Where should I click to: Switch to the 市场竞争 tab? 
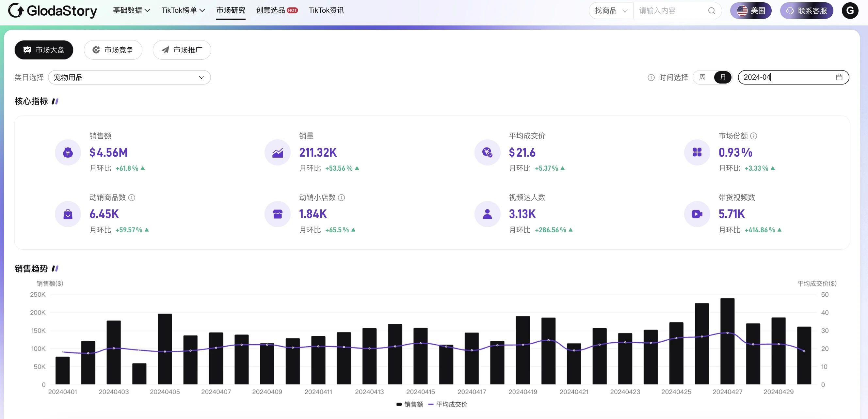click(x=113, y=50)
